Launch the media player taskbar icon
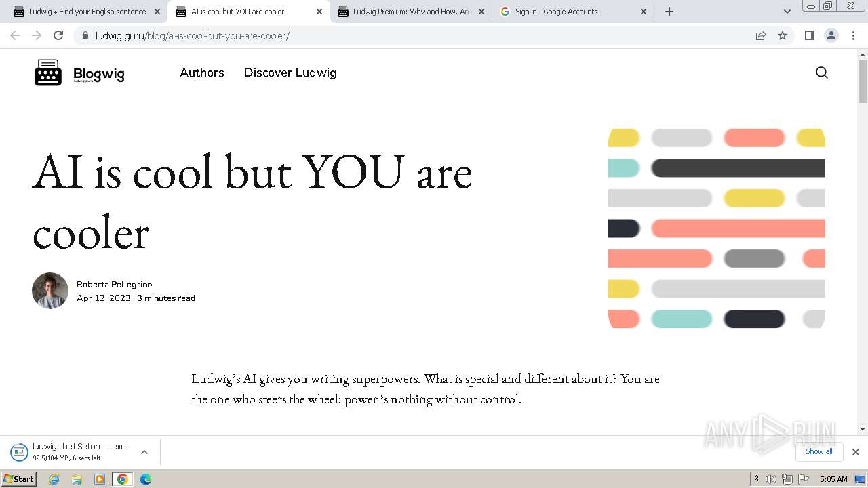 100,479
